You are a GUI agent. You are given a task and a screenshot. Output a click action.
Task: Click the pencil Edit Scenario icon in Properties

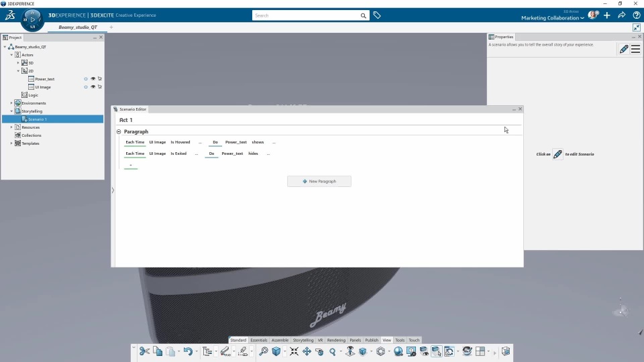pyautogui.click(x=624, y=49)
